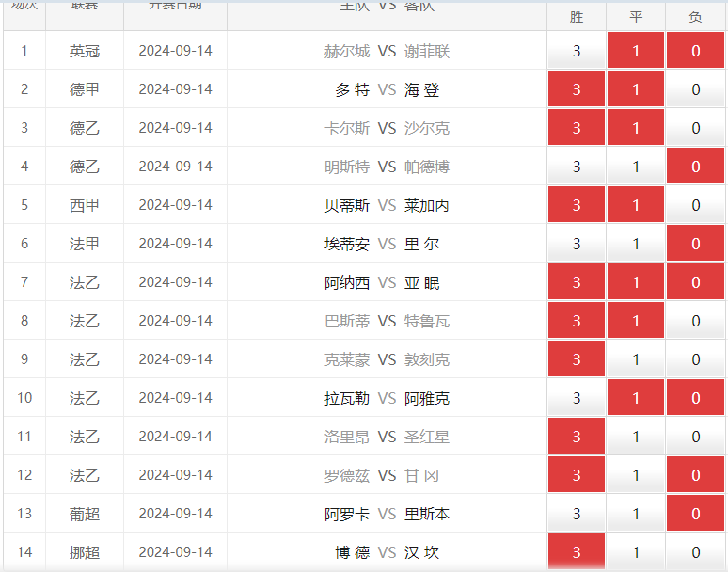Screen dimensions: 728x573
Task: Deselect loss (0) for match 7 阿纳西 VS 亚眠
Action: 695,281
